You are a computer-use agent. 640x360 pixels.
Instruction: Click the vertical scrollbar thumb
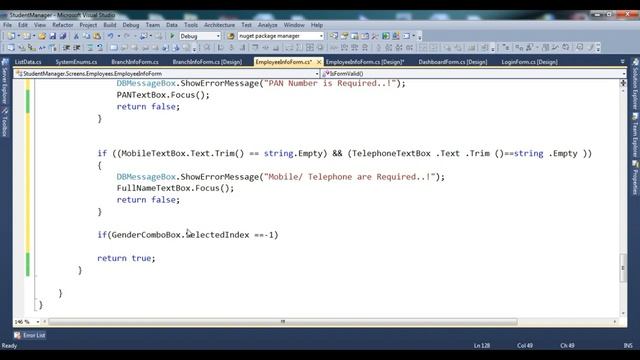tap(623, 268)
